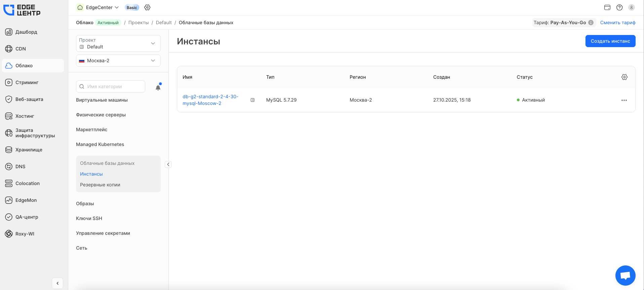
Task: Click the help question mark icon
Action: pos(619,7)
